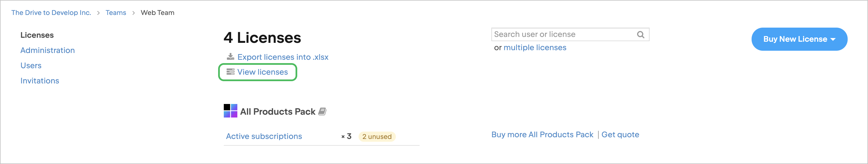The width and height of the screenshot is (868, 164).
Task: Go to The Drive to Develop Inc. breadcrumb
Action: tap(51, 13)
